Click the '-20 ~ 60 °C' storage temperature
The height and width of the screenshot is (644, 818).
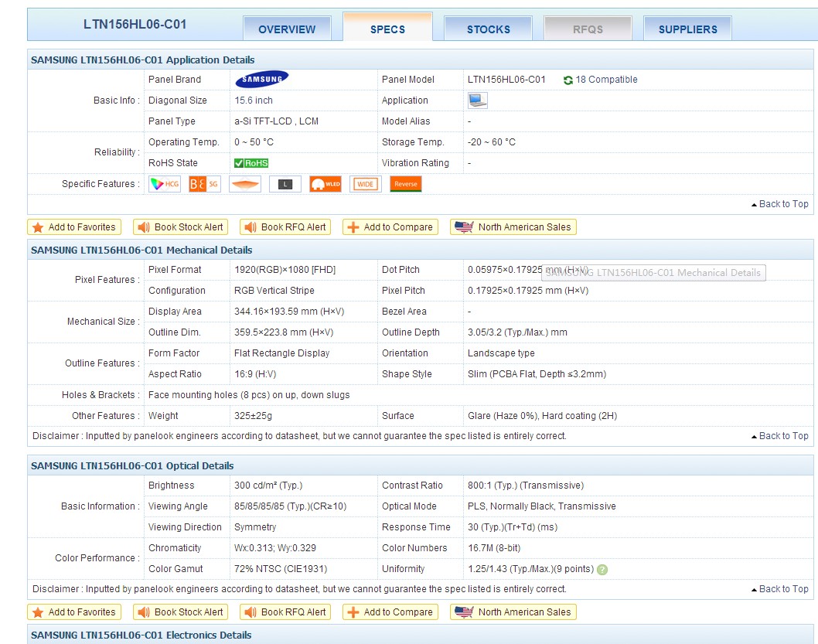pyautogui.click(x=492, y=141)
